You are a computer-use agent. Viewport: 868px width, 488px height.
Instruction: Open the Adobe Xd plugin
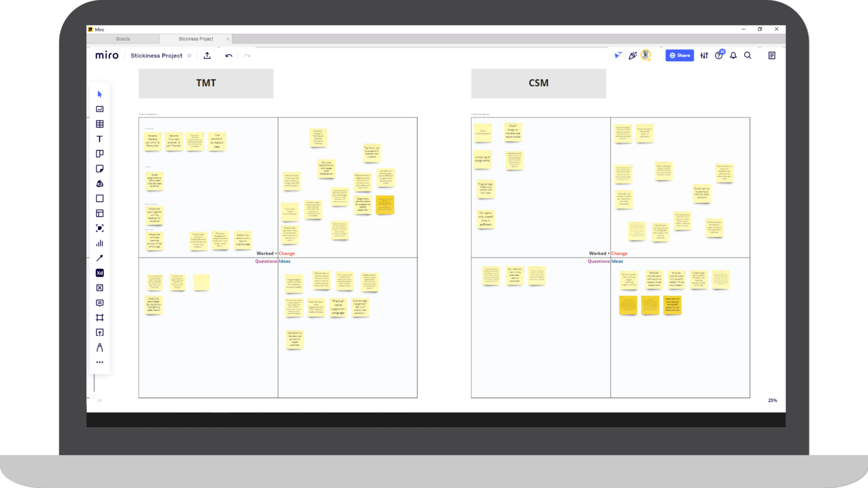point(100,273)
